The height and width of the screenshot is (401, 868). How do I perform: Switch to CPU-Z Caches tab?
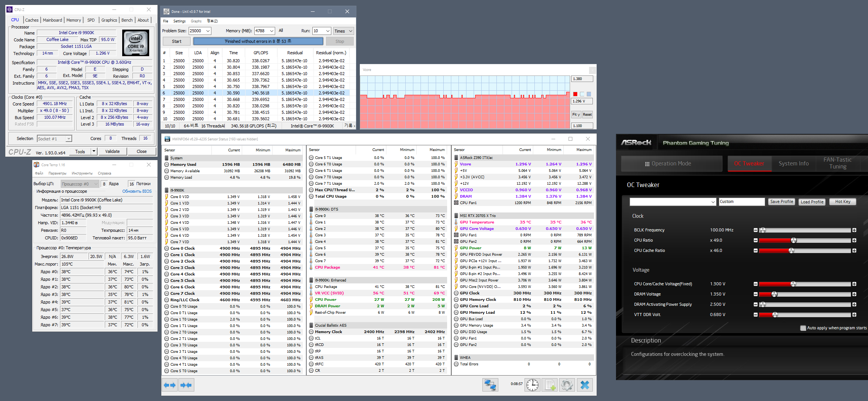(x=32, y=20)
